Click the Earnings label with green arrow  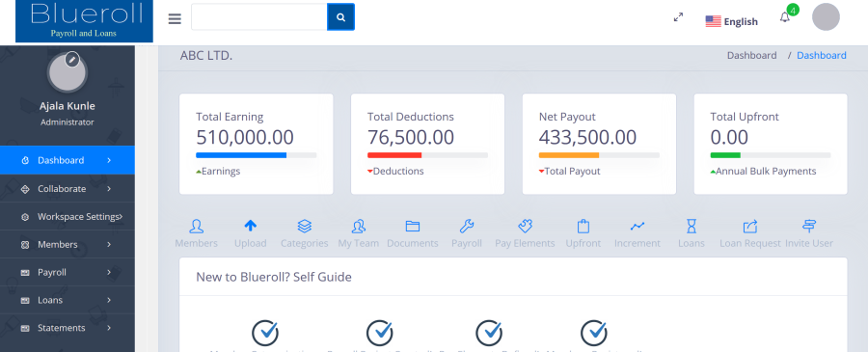(x=218, y=171)
